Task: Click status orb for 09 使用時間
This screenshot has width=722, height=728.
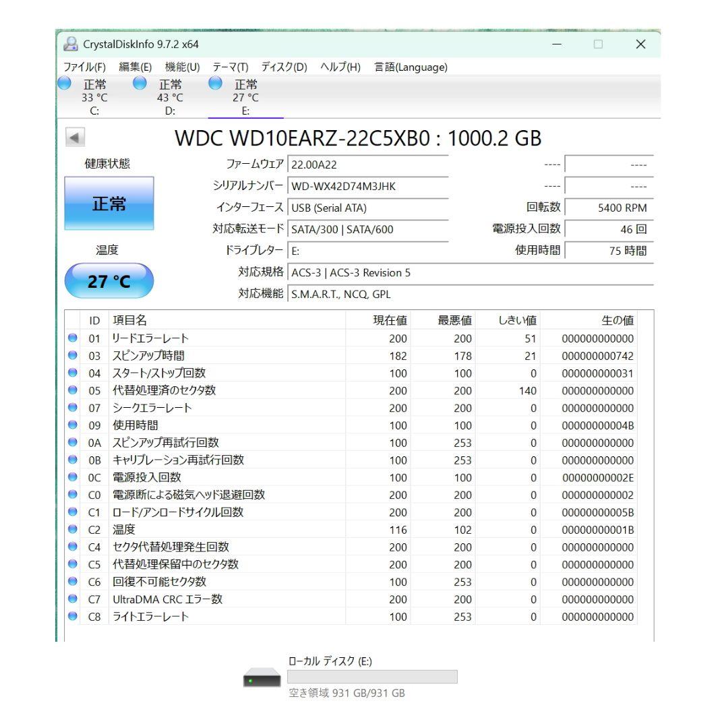Action: 72,425
